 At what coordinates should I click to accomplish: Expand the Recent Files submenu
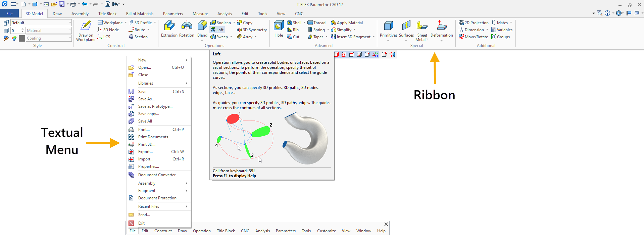coord(159,206)
